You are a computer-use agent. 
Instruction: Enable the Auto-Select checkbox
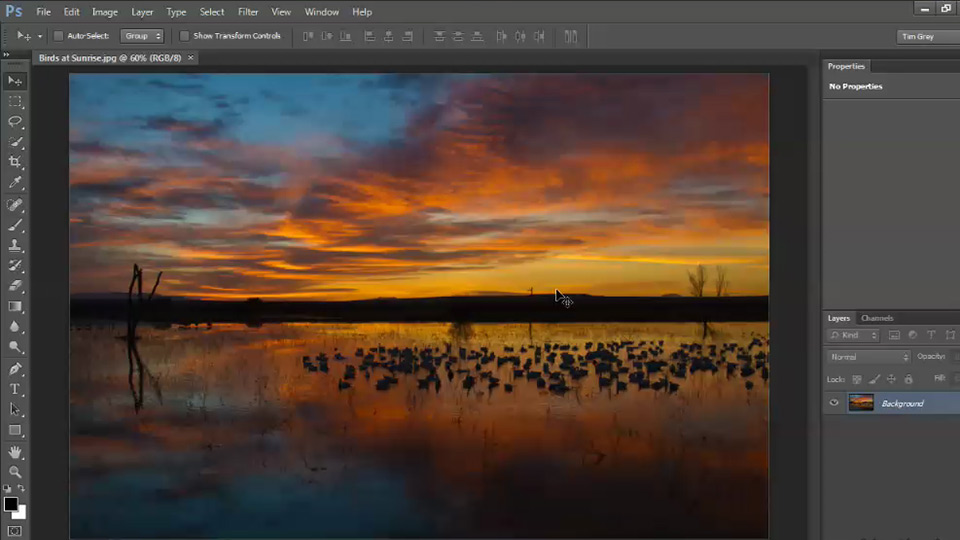coord(59,36)
